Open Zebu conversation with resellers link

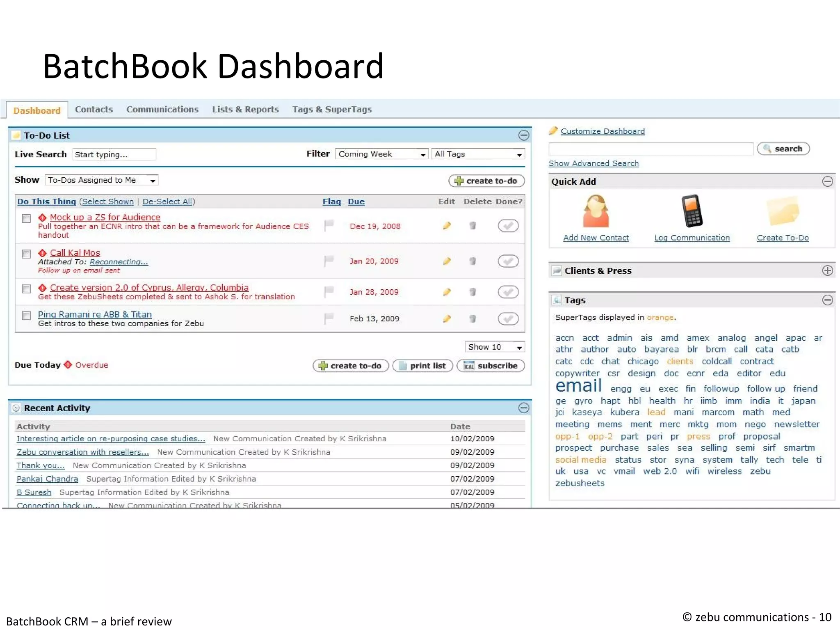[82, 452]
